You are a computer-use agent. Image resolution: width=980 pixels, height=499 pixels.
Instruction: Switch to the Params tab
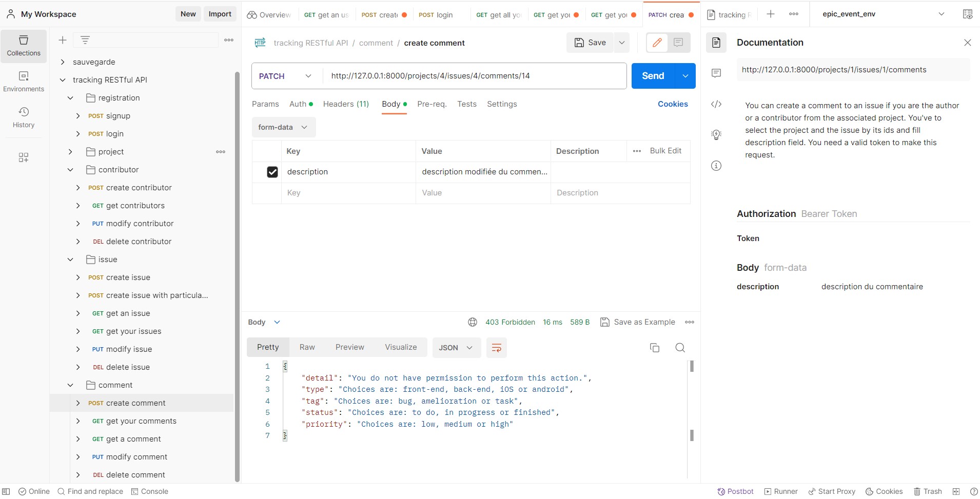265,104
